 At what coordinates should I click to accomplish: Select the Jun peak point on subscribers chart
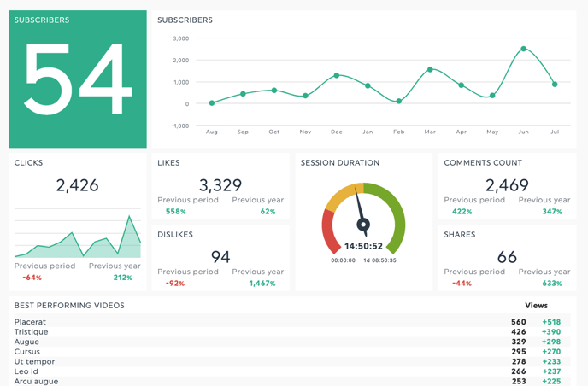pos(524,49)
